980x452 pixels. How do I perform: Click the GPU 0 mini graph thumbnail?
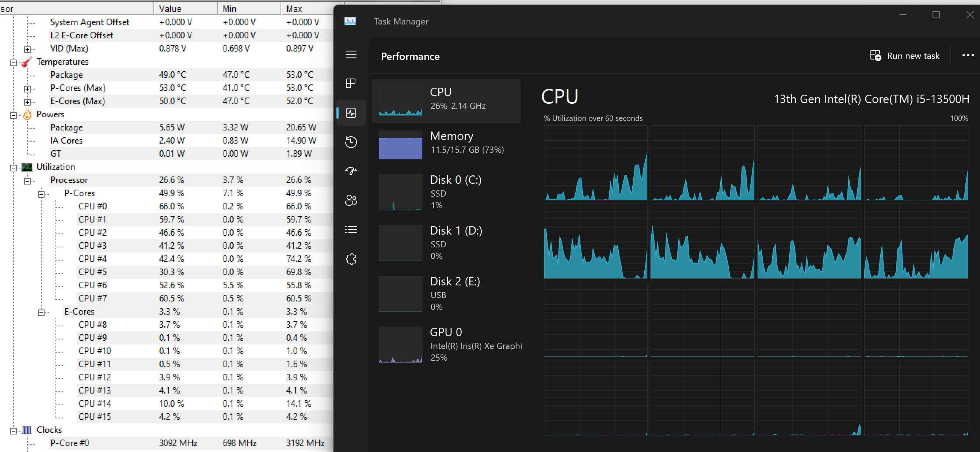click(400, 345)
